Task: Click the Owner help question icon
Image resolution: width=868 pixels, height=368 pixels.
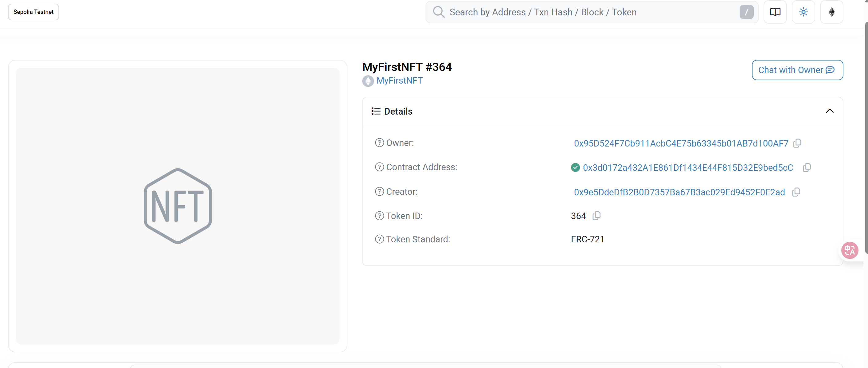Action: [x=379, y=143]
